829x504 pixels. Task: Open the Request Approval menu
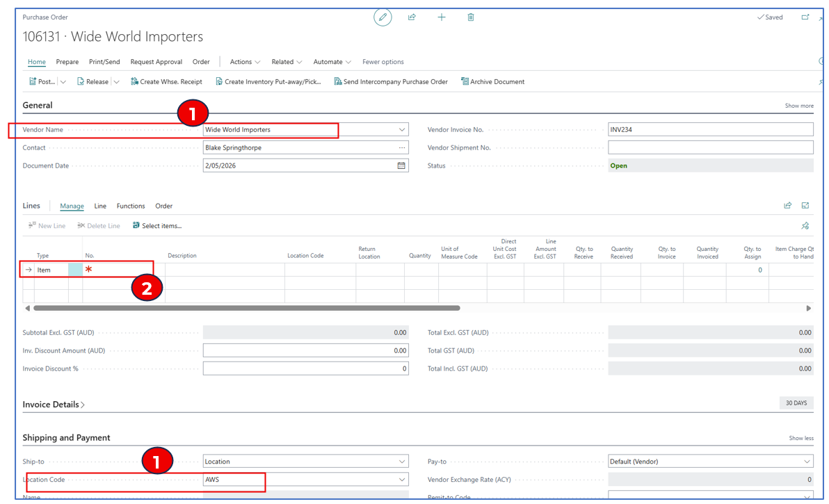[x=156, y=62]
